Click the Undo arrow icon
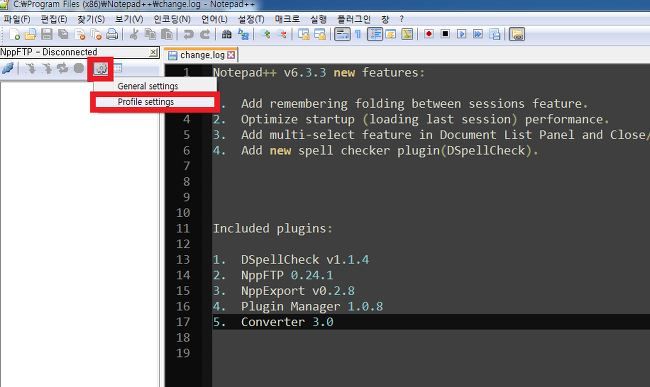This screenshot has width=650, height=387. click(189, 34)
